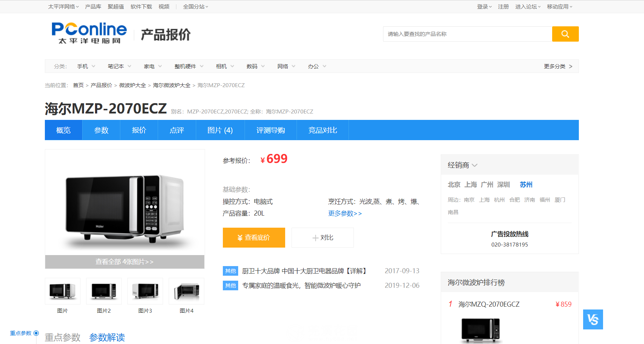644x344 pixels.
Task: Click the ranking microwave thumbnail image
Action: 481,330
